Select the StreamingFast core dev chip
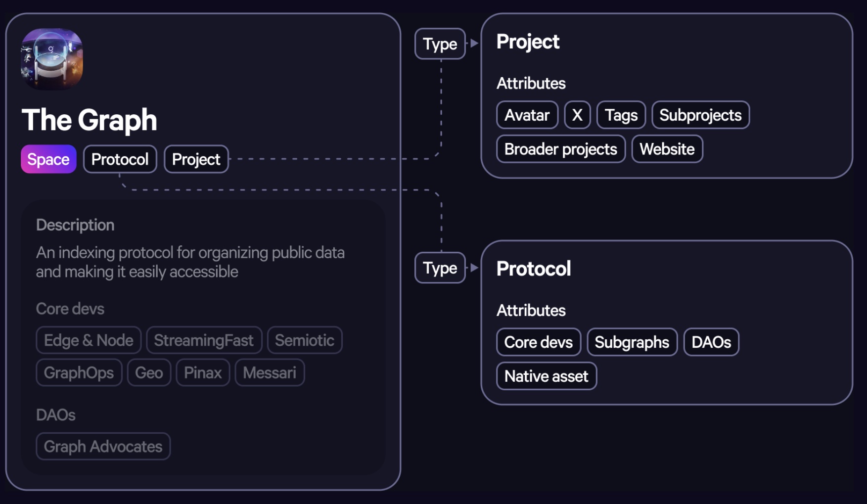Image resolution: width=867 pixels, height=504 pixels. pos(204,340)
